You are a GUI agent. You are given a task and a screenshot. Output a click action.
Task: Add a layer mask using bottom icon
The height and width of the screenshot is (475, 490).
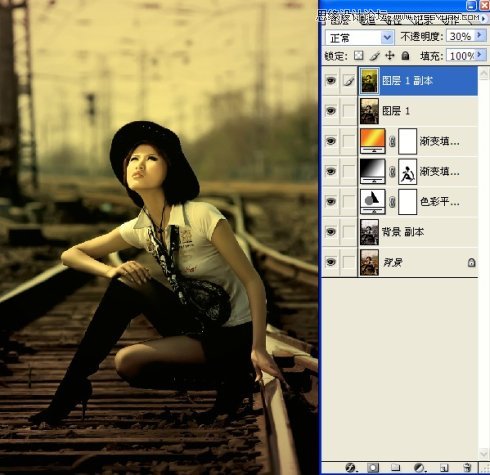[373, 468]
